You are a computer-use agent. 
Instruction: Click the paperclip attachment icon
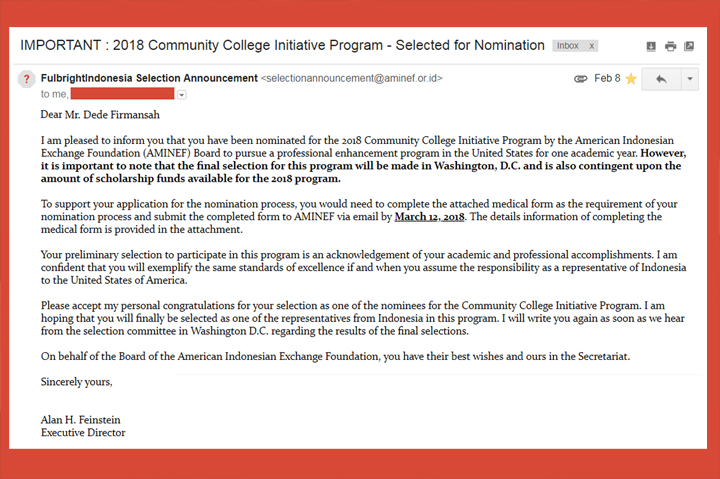pyautogui.click(x=581, y=78)
